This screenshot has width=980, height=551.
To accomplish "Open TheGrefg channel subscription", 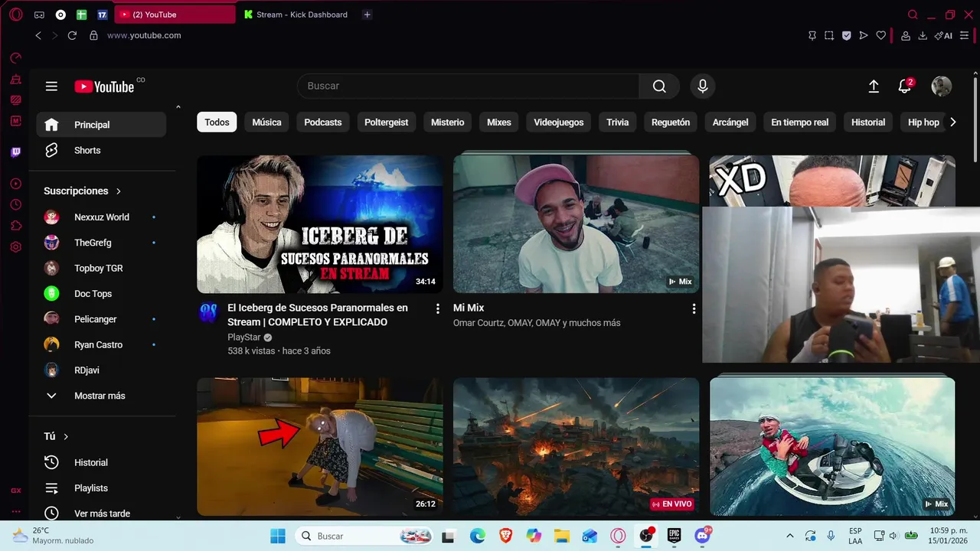I will [101, 243].
